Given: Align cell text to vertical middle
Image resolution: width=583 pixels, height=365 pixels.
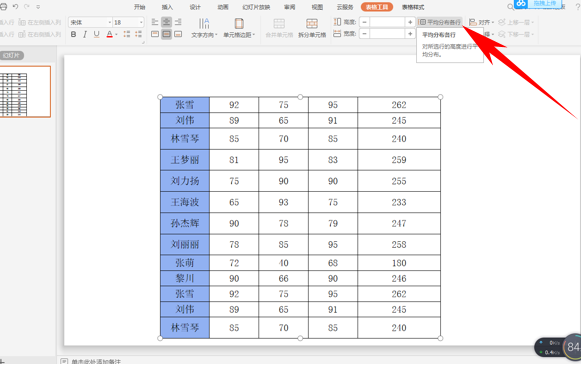Looking at the screenshot, I should pyautogui.click(x=167, y=34).
